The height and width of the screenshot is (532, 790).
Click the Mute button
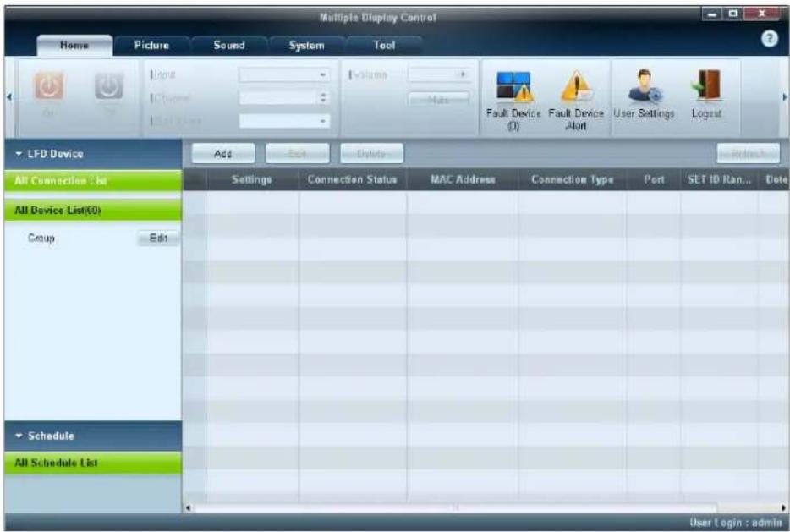click(x=438, y=99)
